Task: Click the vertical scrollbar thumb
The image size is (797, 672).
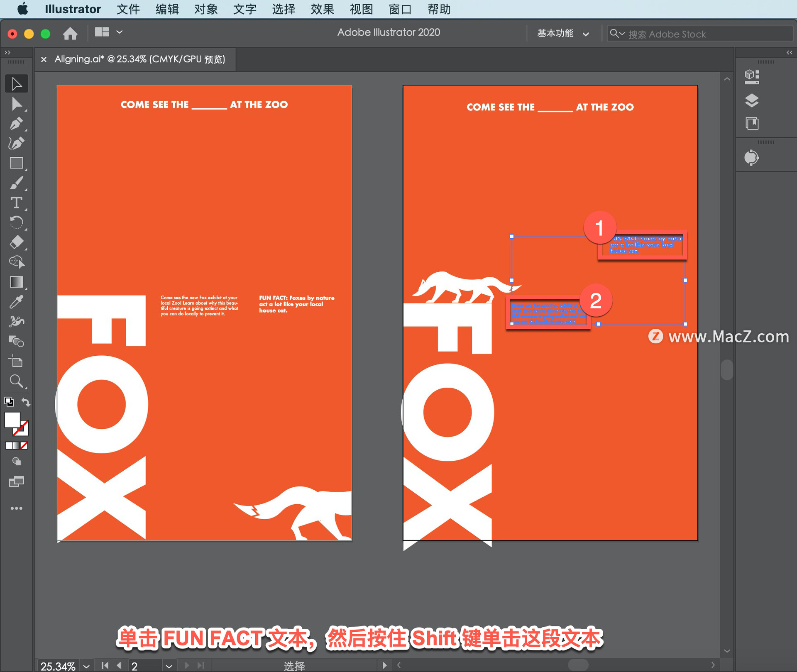Action: 727,369
